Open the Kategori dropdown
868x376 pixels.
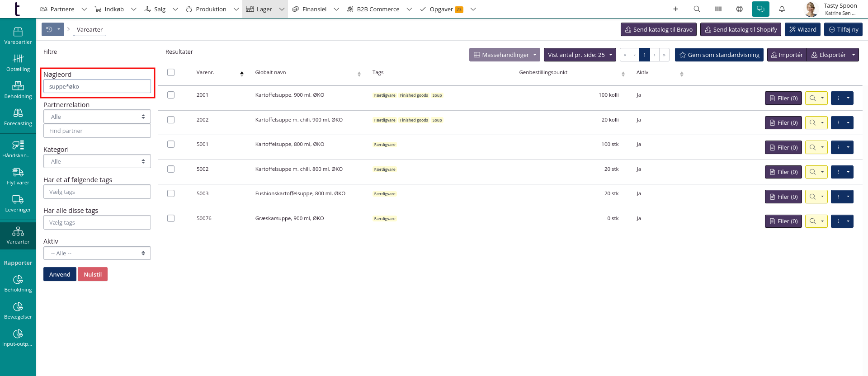click(x=97, y=161)
